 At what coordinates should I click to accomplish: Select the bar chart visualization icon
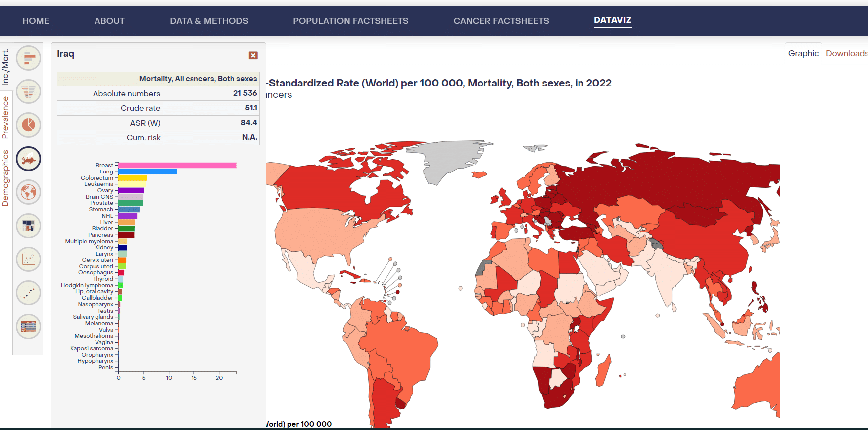pyautogui.click(x=29, y=58)
